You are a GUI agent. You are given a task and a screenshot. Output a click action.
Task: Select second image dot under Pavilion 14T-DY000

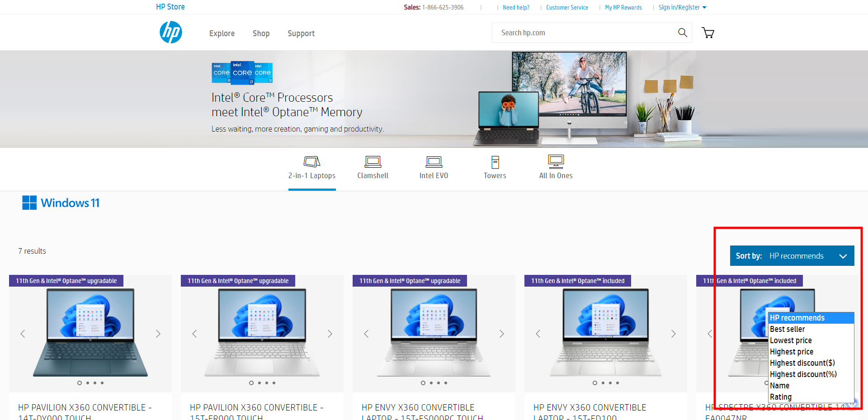88,383
